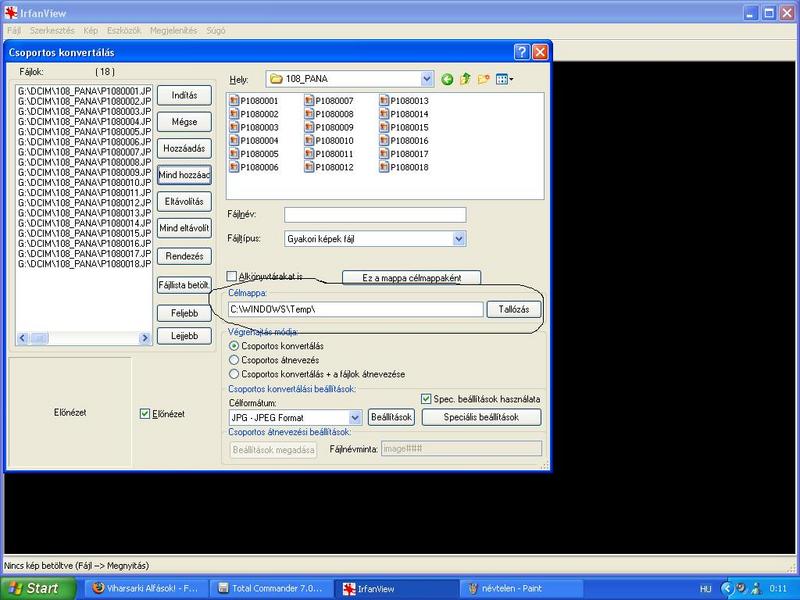
Task: Click the Mind hozzáad button
Action: coord(184,175)
